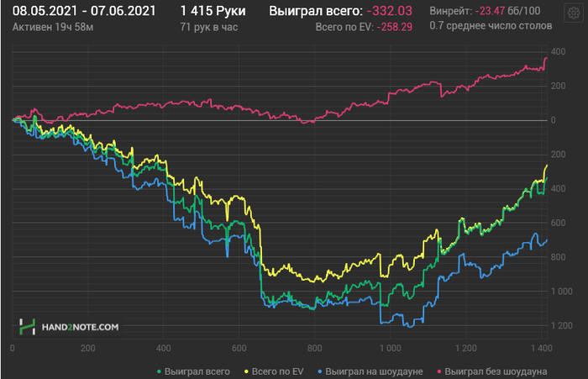Click the 'Активен 19ч 58м' label

pos(53,27)
